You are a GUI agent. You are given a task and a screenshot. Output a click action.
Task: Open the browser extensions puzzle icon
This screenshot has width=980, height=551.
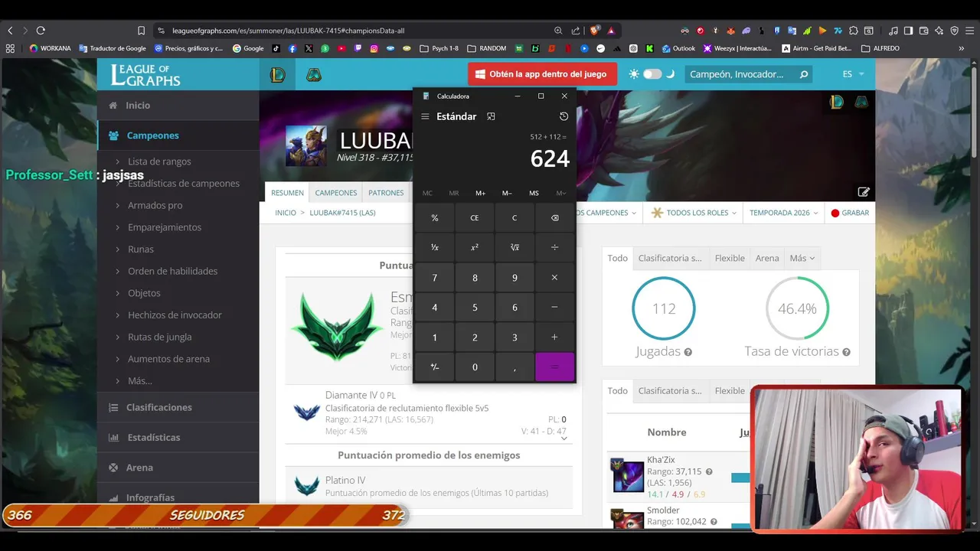coord(854,31)
